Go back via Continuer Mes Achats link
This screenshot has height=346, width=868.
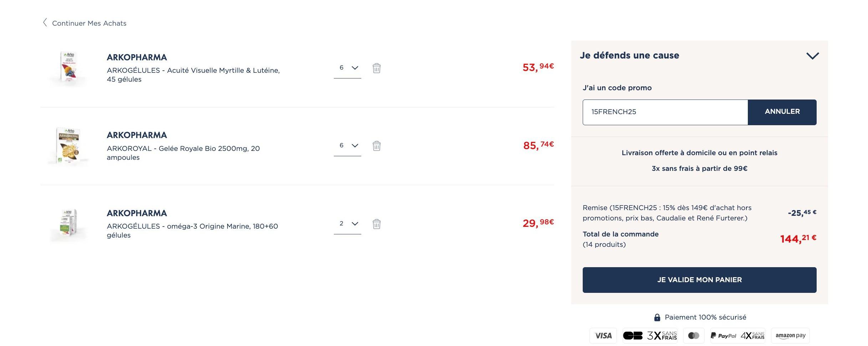(89, 23)
